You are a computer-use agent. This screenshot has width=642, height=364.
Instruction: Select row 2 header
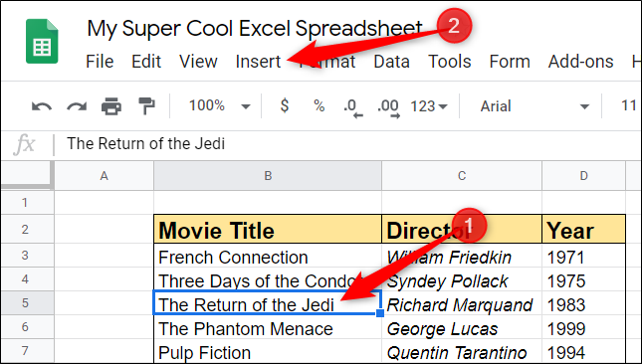(x=27, y=229)
